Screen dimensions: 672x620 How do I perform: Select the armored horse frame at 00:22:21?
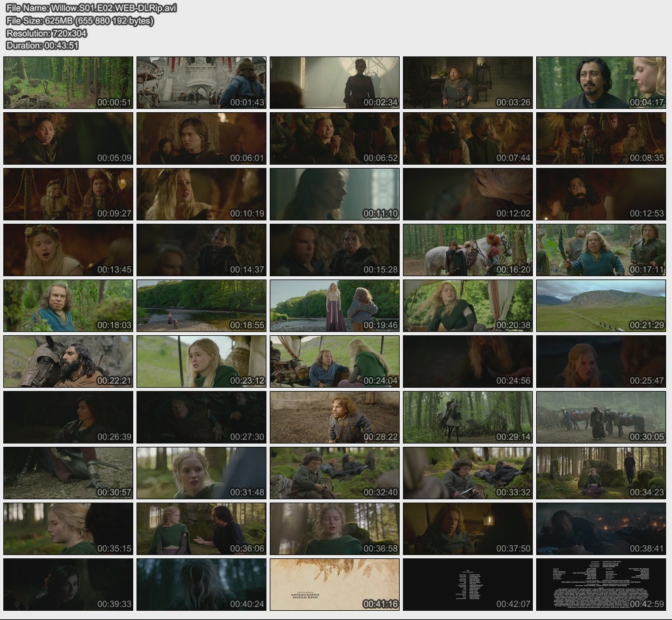(x=68, y=362)
